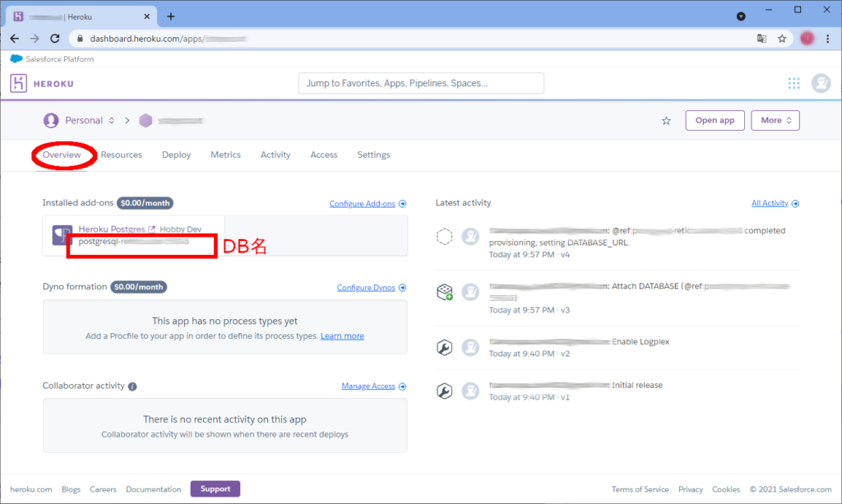842x504 pixels.
Task: Click the Heroku logo icon
Action: point(20,83)
